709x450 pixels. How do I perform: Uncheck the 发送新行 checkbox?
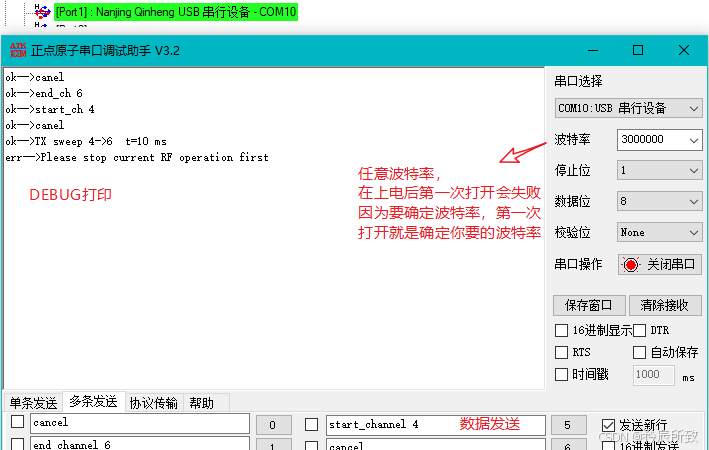(609, 425)
